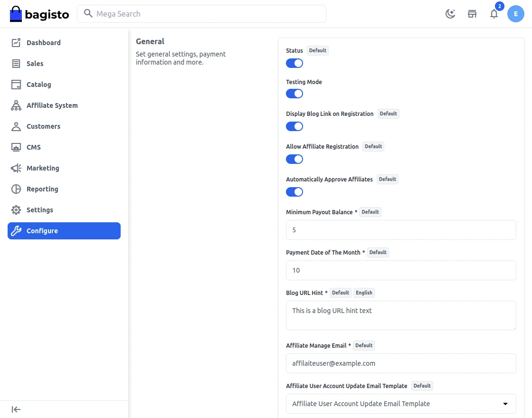Open the Dashboard page
532x418 pixels.
click(x=43, y=43)
